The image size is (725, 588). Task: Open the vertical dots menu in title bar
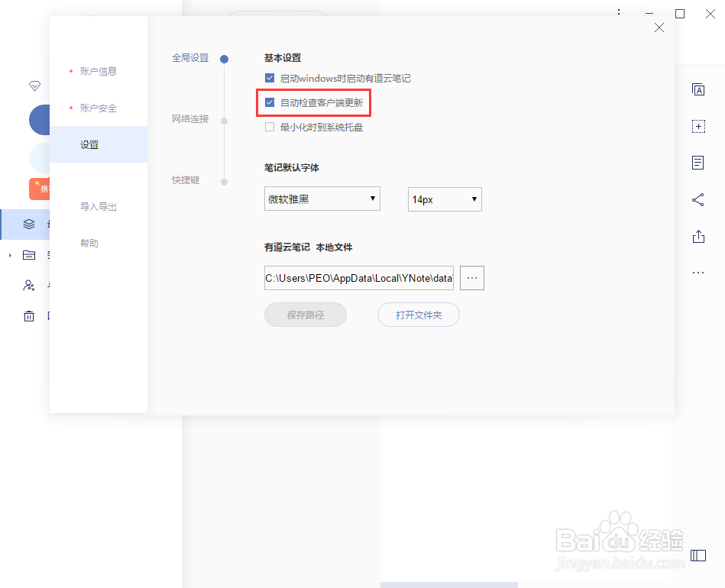click(x=619, y=14)
